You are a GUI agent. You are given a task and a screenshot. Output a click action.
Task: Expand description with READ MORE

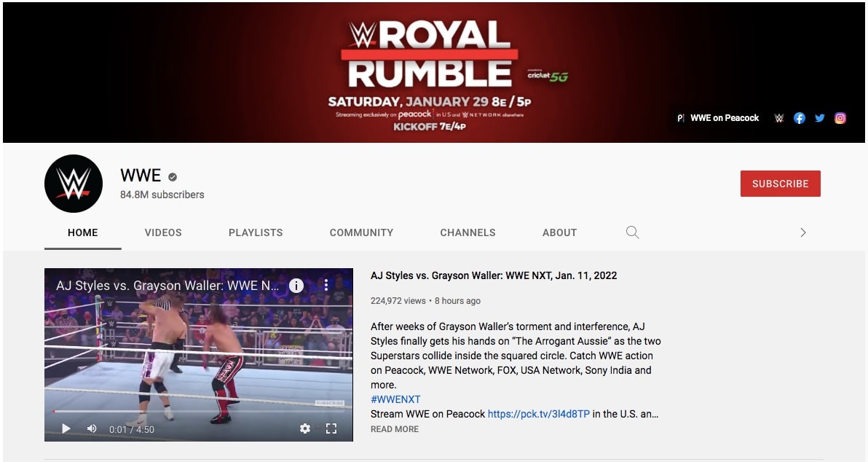pyautogui.click(x=395, y=428)
